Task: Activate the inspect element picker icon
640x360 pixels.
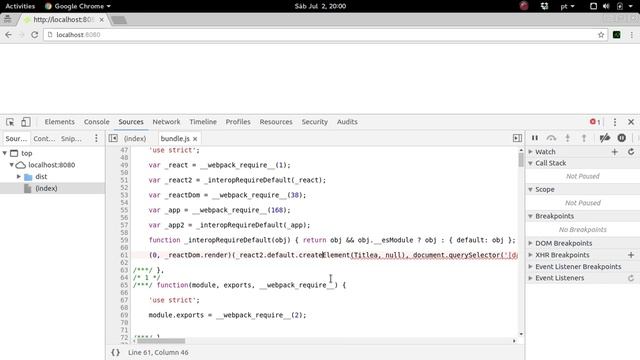Action: click(x=10, y=122)
